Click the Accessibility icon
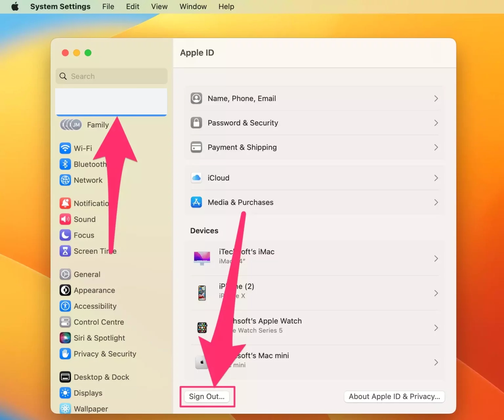This screenshot has height=420, width=504. click(x=65, y=306)
